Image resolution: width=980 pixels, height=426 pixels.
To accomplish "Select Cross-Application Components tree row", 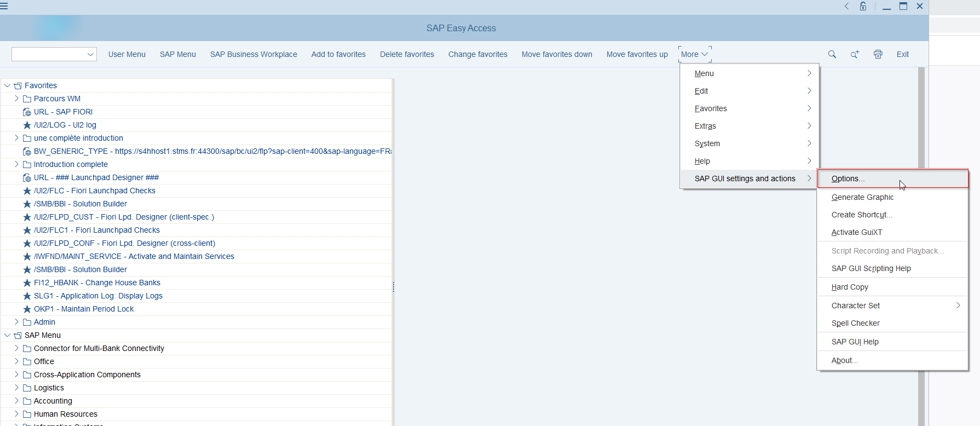I will [x=197, y=375].
